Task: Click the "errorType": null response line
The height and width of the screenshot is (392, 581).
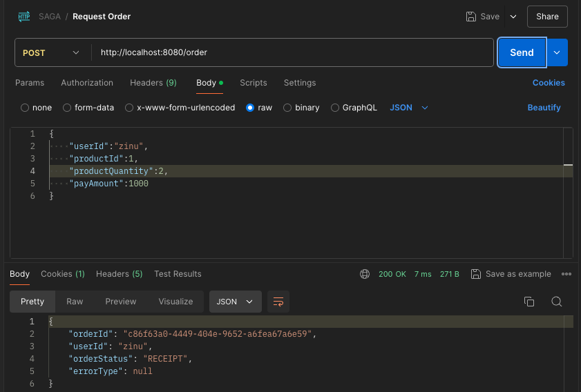Action: 111,371
